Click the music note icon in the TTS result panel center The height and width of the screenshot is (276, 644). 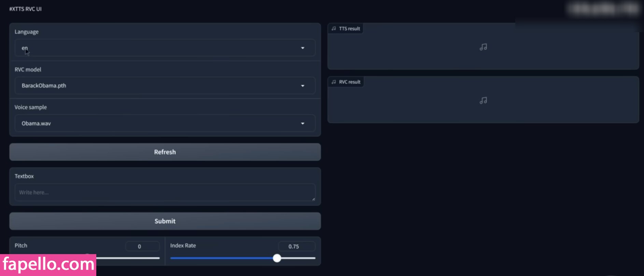pos(483,47)
